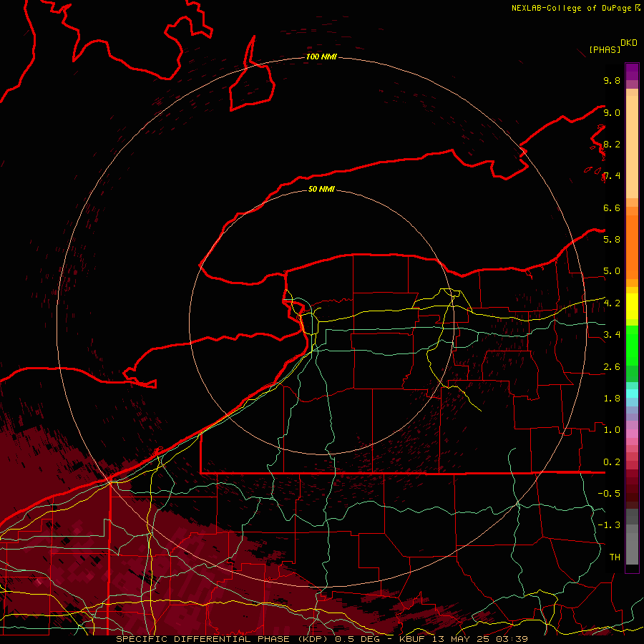
Task: Click the 1.8 scale value
Action: [612, 399]
